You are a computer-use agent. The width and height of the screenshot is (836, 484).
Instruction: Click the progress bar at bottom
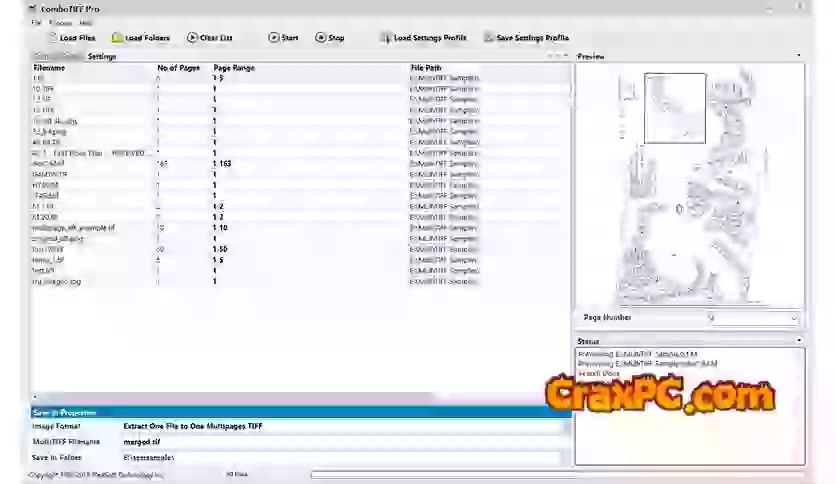coord(557,474)
